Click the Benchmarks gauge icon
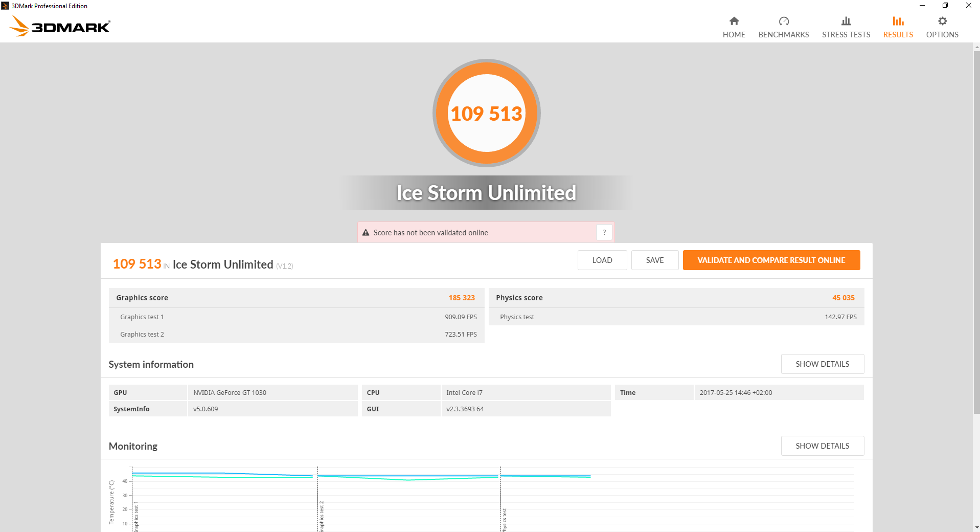This screenshot has height=532, width=980. point(784,21)
